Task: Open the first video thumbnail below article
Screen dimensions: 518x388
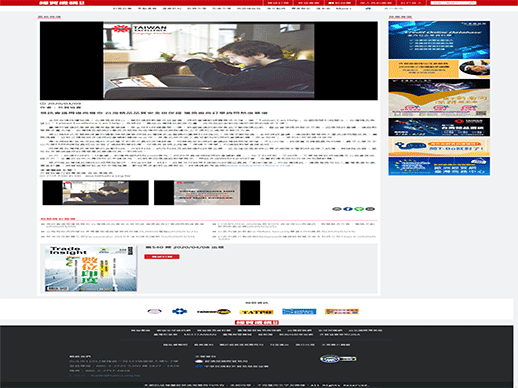Action: point(96,193)
